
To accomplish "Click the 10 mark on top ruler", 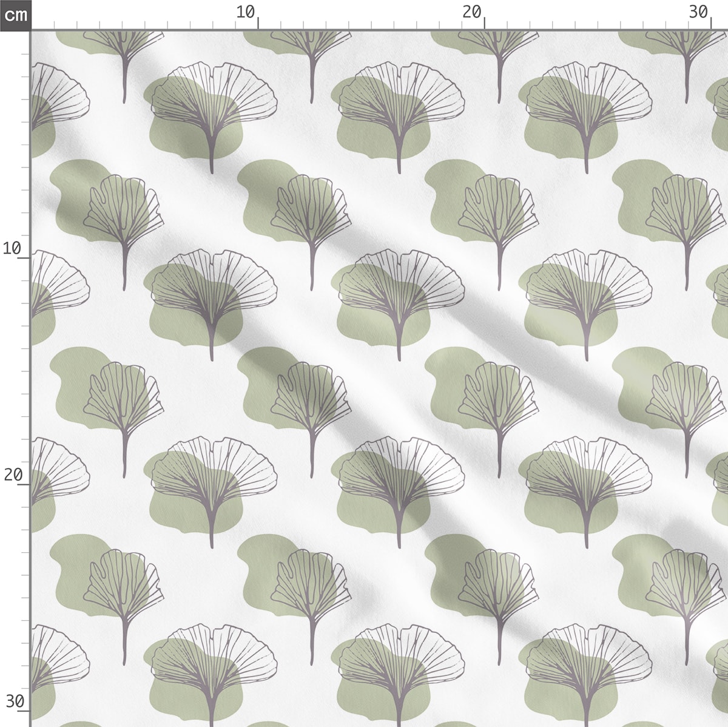I will 246,12.
